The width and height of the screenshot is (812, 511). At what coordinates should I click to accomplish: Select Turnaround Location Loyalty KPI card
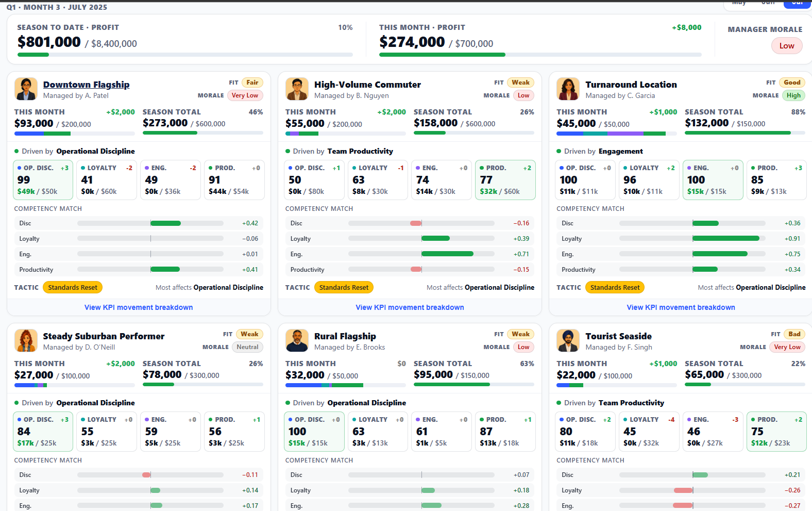(x=649, y=180)
